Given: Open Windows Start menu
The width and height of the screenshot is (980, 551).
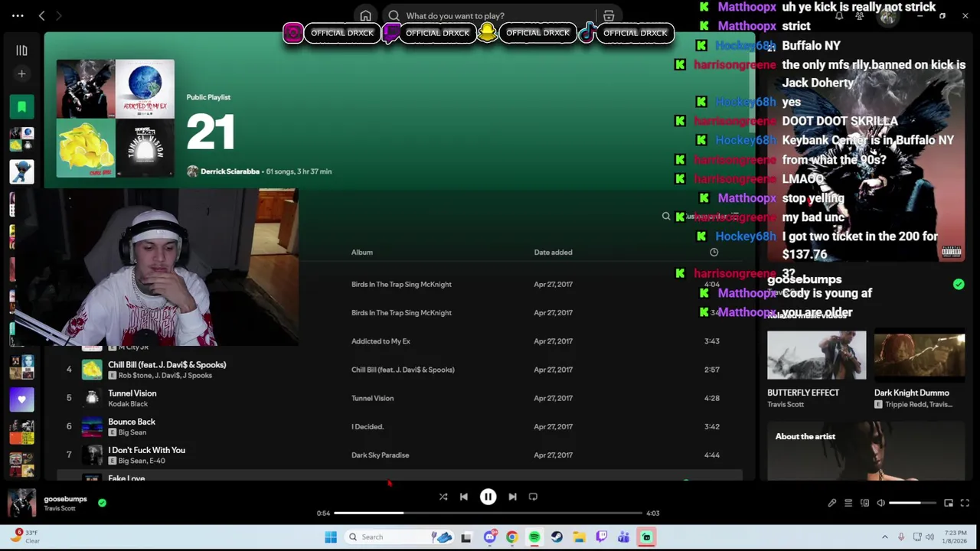Looking at the screenshot, I should [331, 537].
